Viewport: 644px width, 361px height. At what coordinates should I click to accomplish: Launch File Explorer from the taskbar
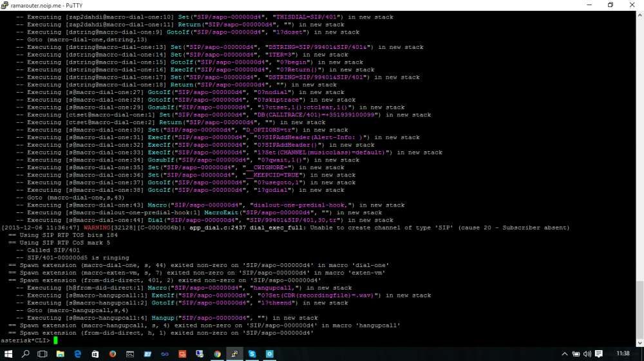(x=61, y=354)
